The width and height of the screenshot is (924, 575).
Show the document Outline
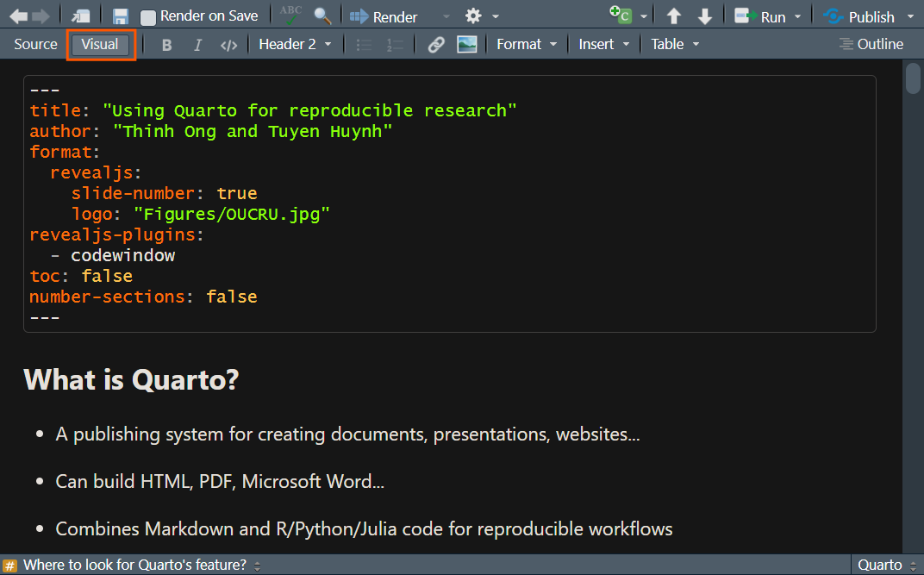coord(871,44)
